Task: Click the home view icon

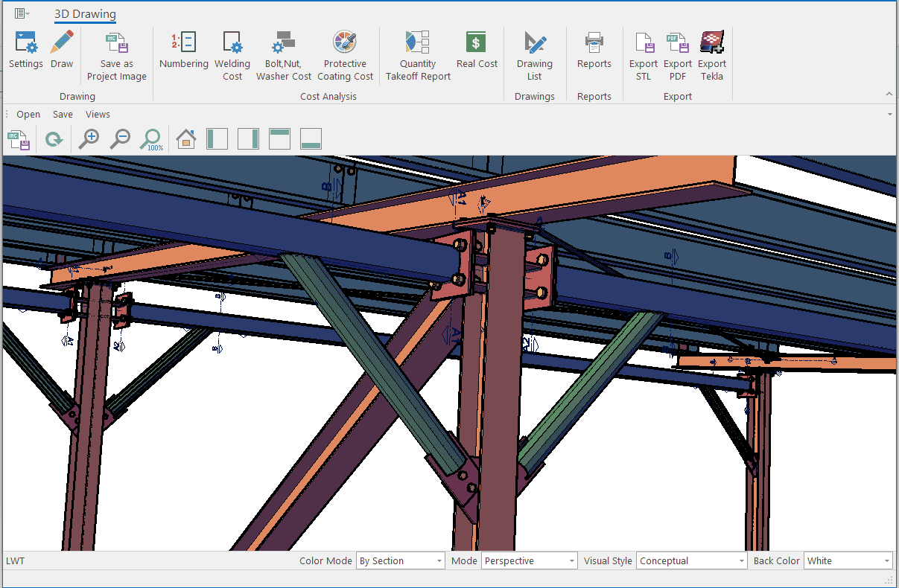Action: point(185,139)
